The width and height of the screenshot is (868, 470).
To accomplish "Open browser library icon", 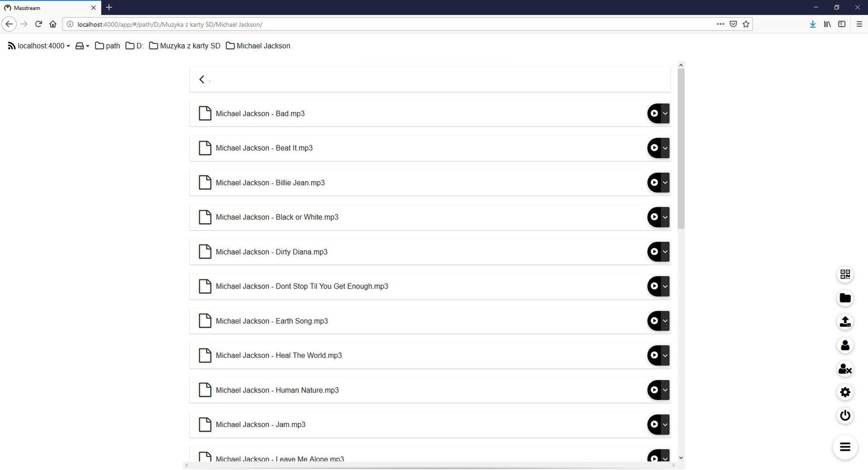I will (827, 24).
